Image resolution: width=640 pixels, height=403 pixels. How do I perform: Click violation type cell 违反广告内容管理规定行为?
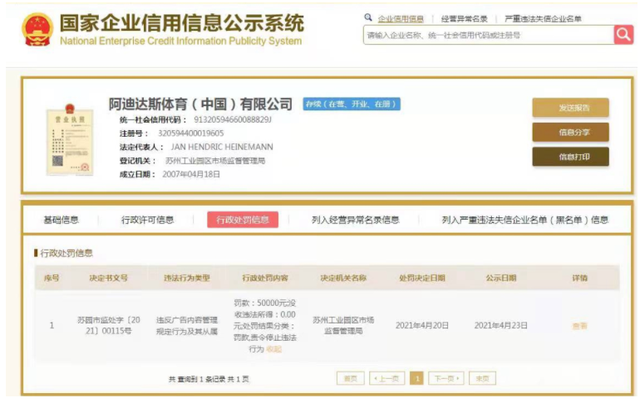pos(187,325)
